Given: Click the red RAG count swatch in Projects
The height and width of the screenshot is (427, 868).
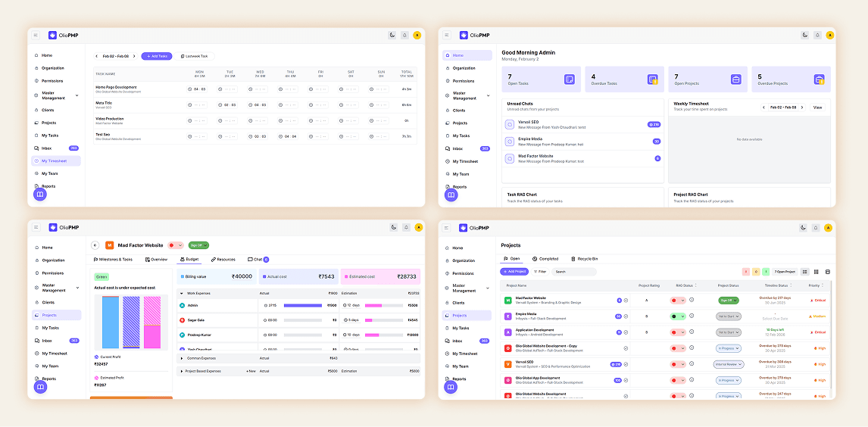Looking at the screenshot, I should 745,272.
